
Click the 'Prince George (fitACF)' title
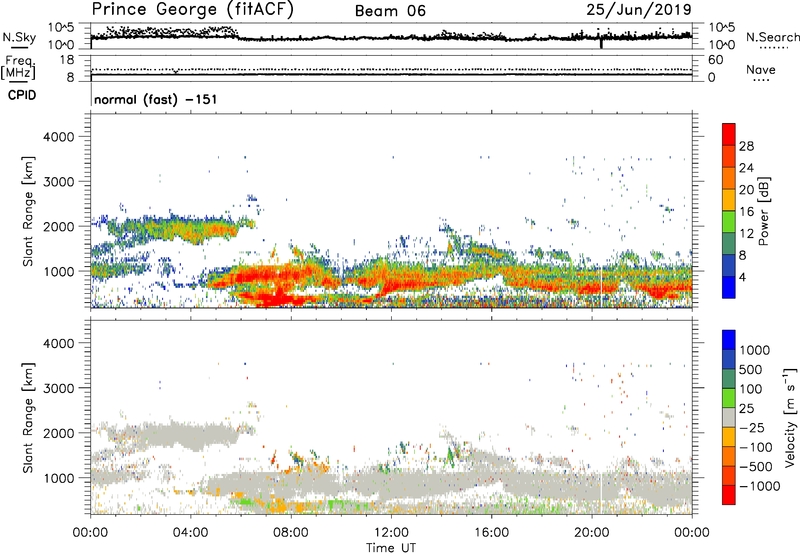[x=192, y=10]
